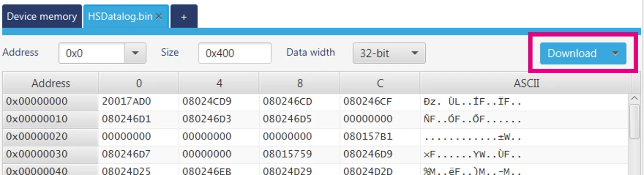Image resolution: width=644 pixels, height=175 pixels.
Task: Expand the Address dropdown arrow
Action: tap(135, 53)
